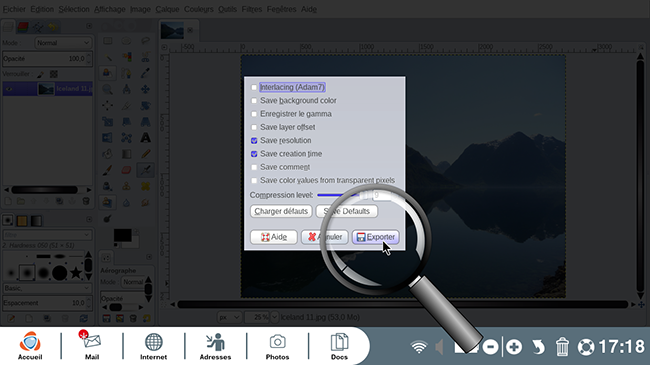Click the Espacement brush spacing slider
Screen dimensions: 650x365
47,303
